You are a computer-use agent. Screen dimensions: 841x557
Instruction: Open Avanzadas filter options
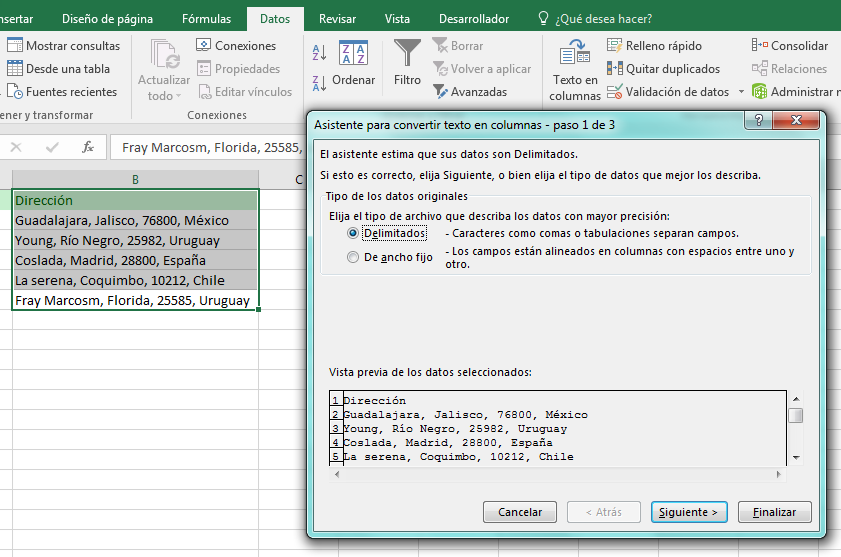click(470, 92)
